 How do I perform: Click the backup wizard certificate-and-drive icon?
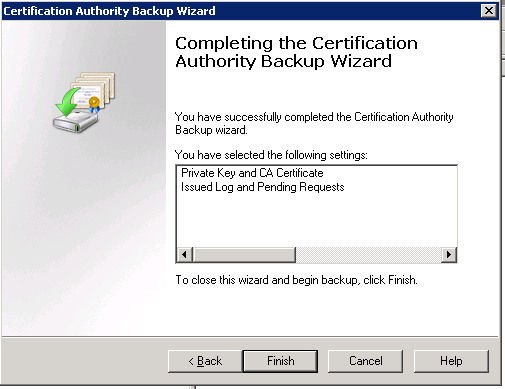[84, 103]
